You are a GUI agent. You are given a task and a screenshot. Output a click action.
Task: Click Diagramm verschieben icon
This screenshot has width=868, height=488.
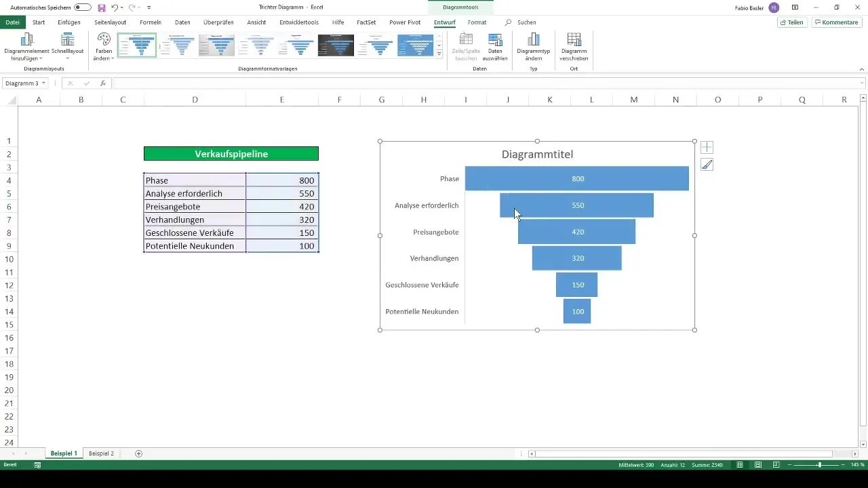[574, 47]
